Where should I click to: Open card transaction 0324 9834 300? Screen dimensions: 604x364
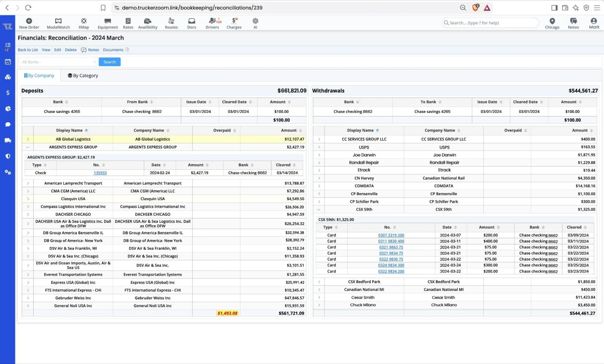coord(391,266)
